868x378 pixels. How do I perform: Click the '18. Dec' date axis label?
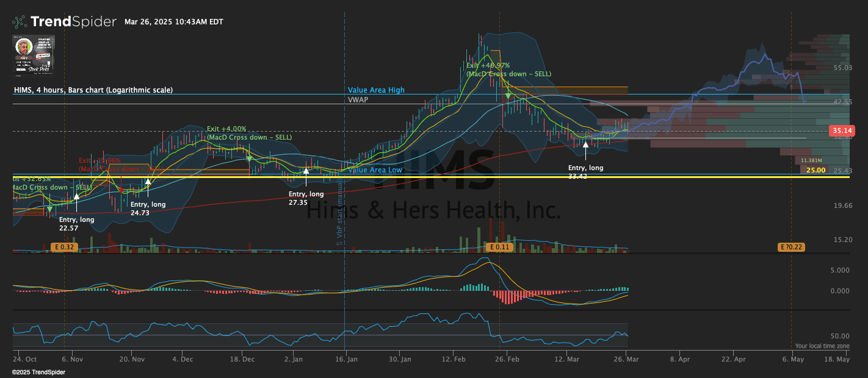point(242,360)
